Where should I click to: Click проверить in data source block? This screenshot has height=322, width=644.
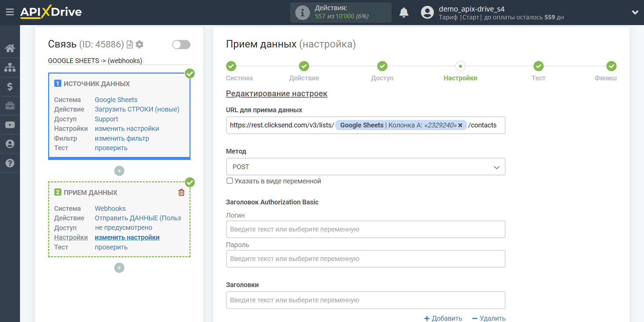pyautogui.click(x=111, y=148)
